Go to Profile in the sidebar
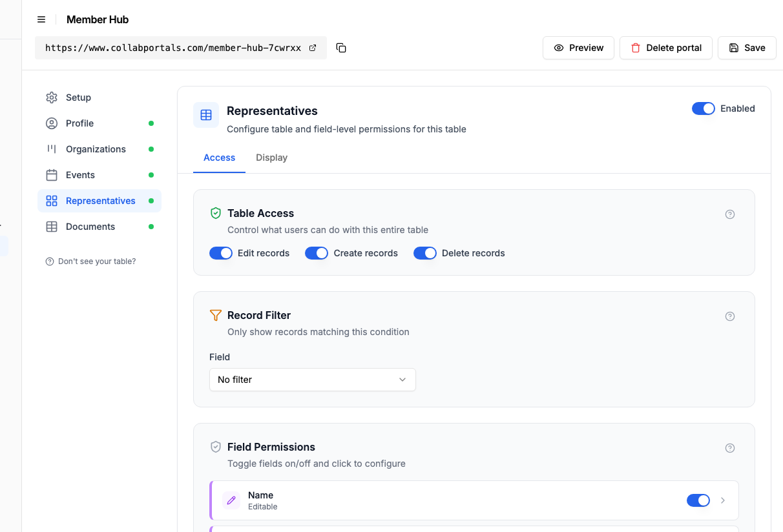 pyautogui.click(x=99, y=123)
